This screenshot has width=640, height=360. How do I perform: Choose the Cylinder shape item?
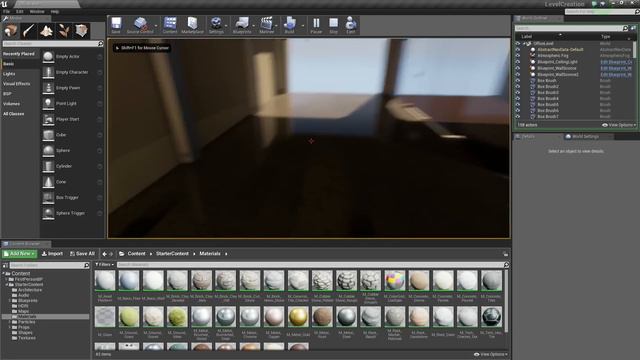coord(72,166)
